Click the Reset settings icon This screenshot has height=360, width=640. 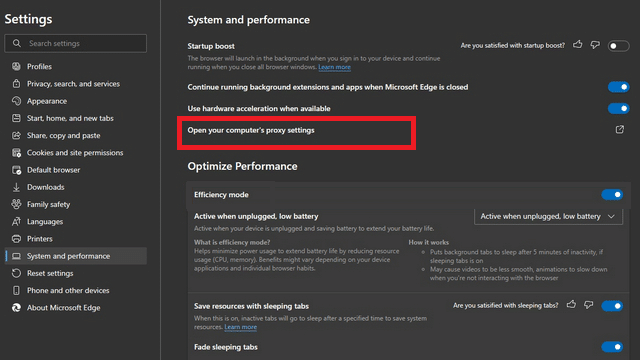click(16, 273)
